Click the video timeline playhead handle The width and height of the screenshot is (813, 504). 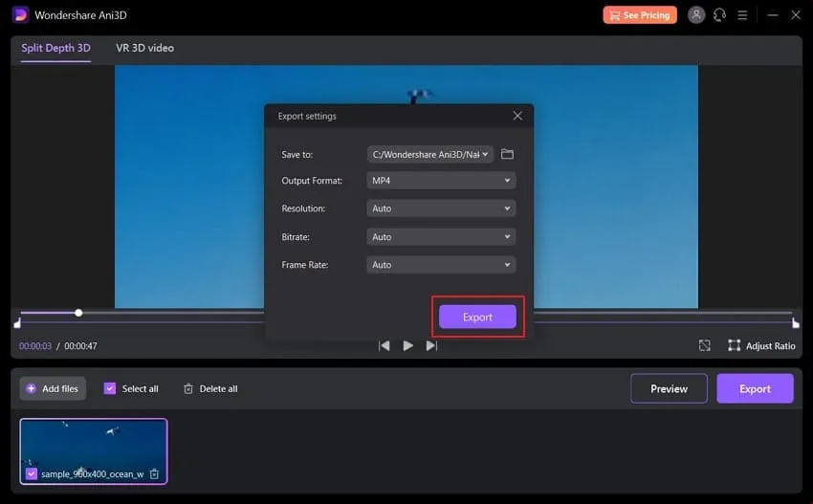coord(78,313)
